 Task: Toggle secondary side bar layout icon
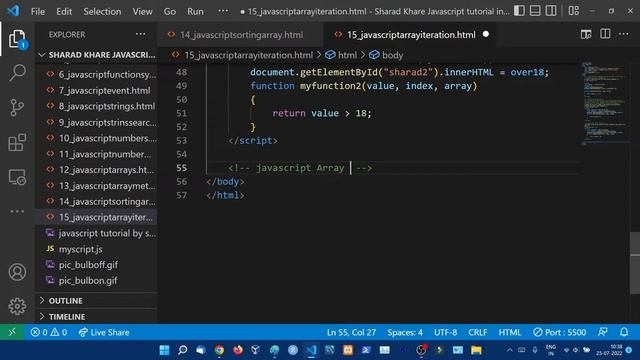[551, 11]
